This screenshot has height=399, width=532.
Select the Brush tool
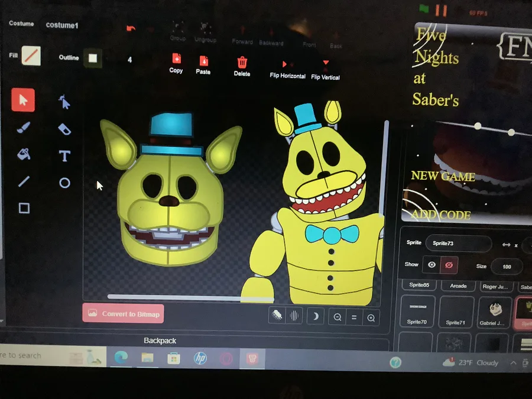click(x=24, y=128)
